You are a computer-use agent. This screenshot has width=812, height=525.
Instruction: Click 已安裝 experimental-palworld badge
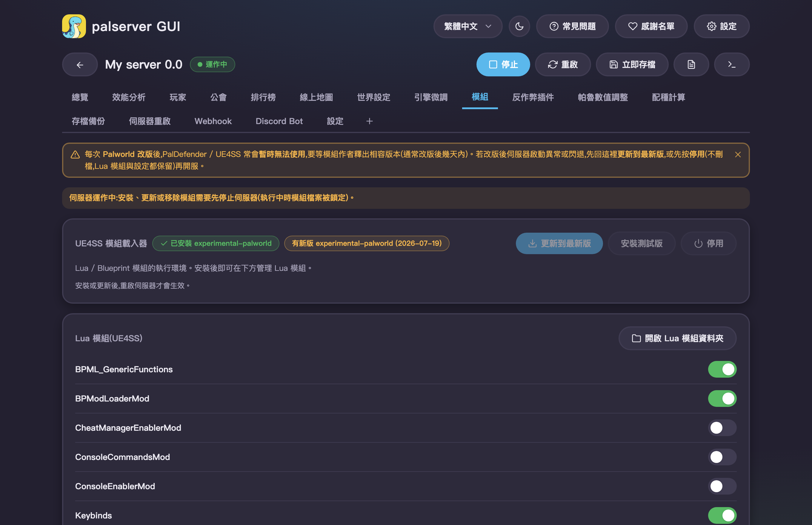tap(216, 243)
